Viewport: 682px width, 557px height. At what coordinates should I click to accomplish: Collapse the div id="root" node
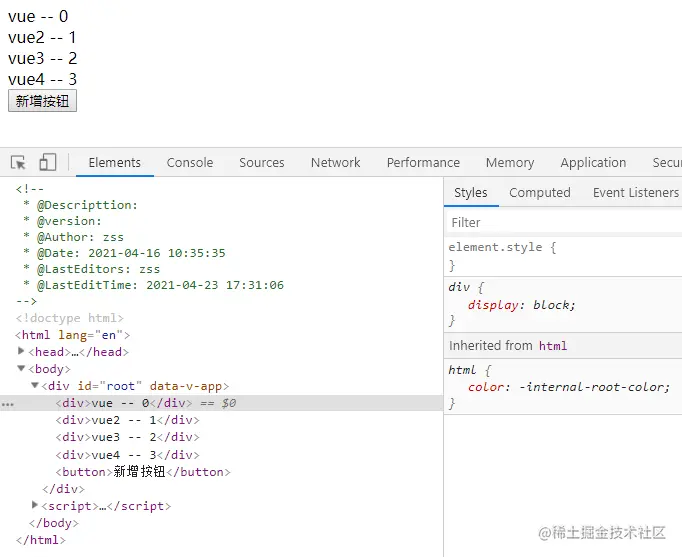34,385
